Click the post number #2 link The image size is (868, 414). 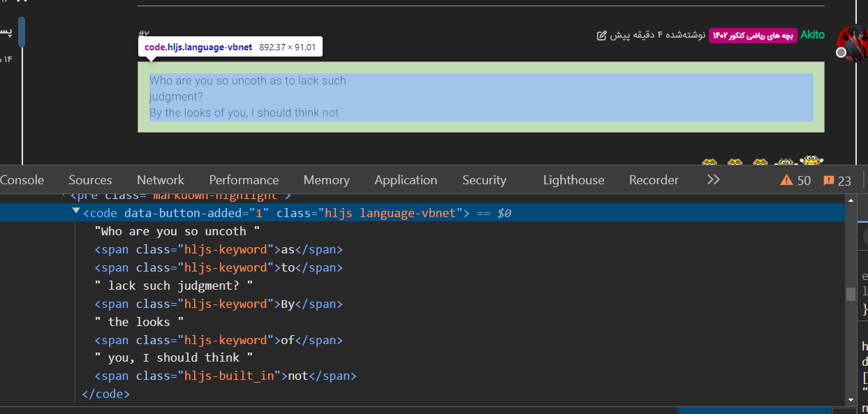point(144,34)
